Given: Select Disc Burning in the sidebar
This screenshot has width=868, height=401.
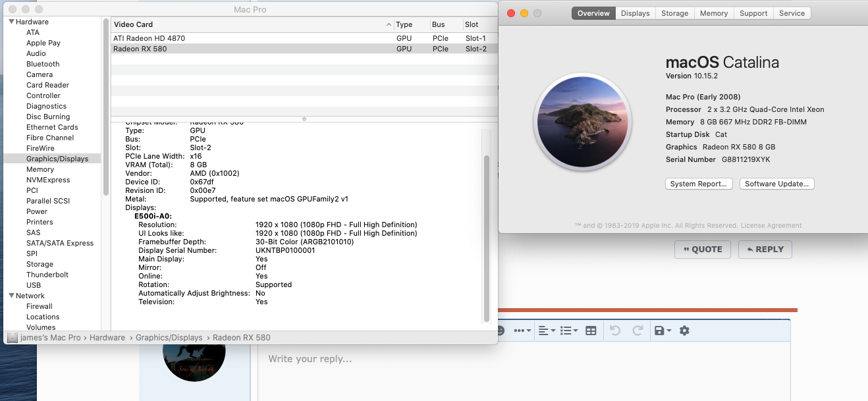Looking at the screenshot, I should (48, 117).
